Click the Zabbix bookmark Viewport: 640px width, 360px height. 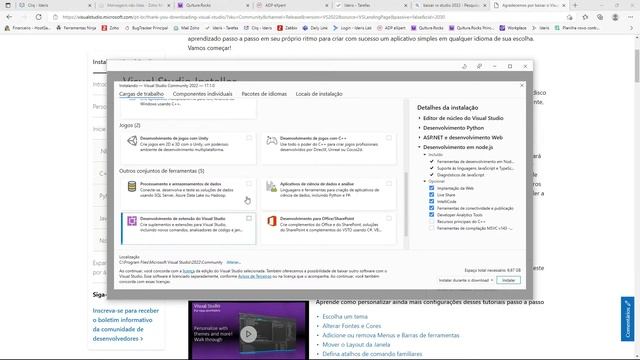point(287,28)
